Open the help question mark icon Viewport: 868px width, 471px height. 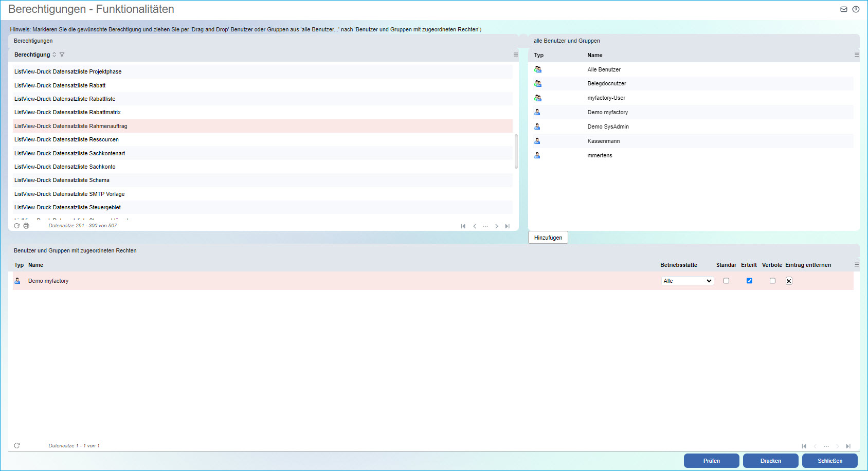pyautogui.click(x=856, y=9)
